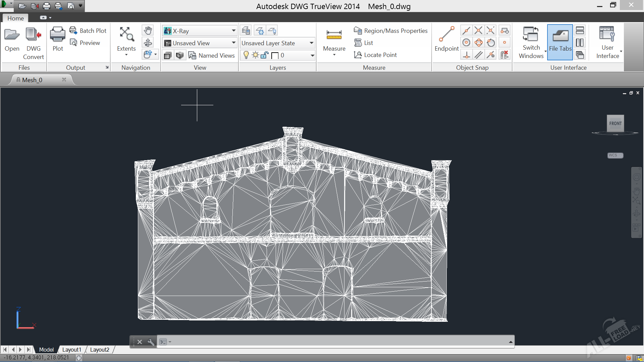This screenshot has height=362, width=644.
Task: Click the Midpoint object snap icon
Action: [466, 31]
